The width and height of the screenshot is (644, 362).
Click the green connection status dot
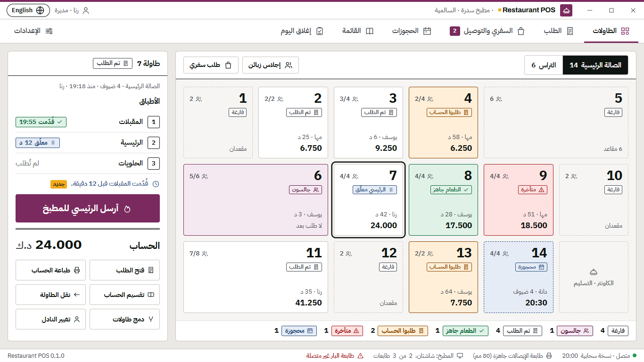pos(635,356)
